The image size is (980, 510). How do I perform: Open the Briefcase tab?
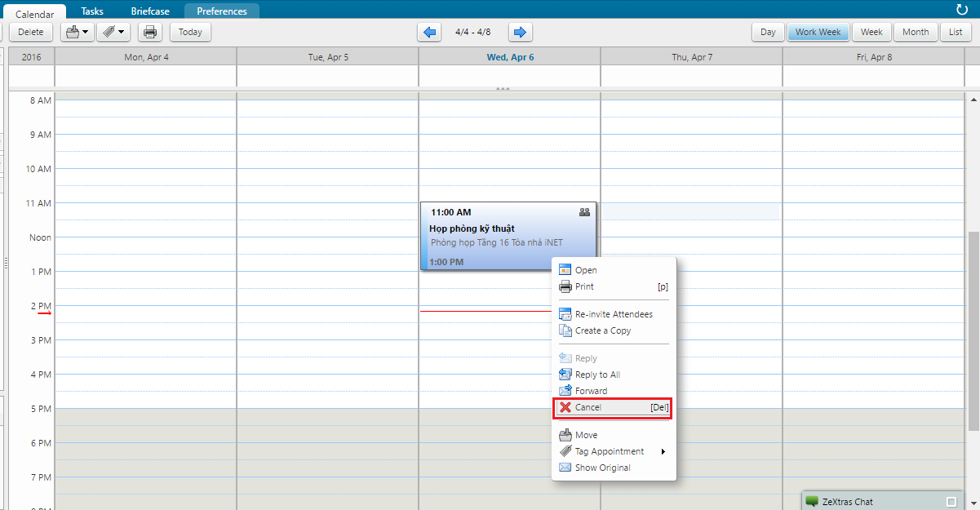[150, 11]
